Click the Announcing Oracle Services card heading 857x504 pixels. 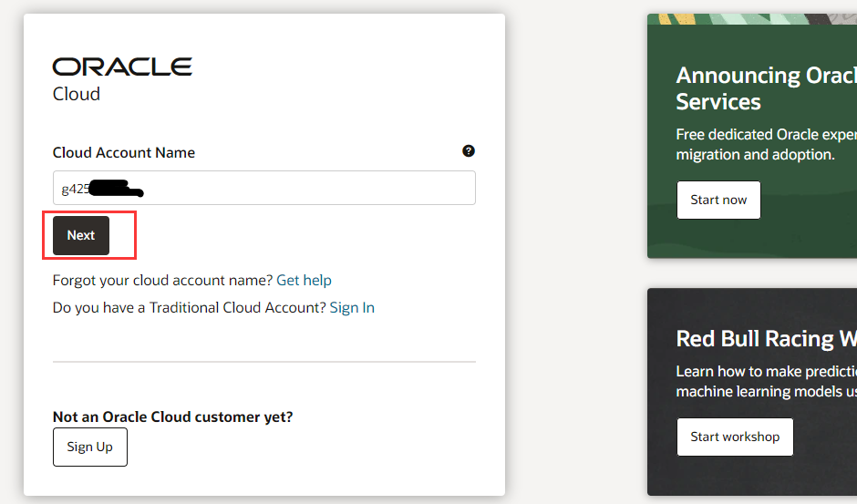[x=766, y=88]
